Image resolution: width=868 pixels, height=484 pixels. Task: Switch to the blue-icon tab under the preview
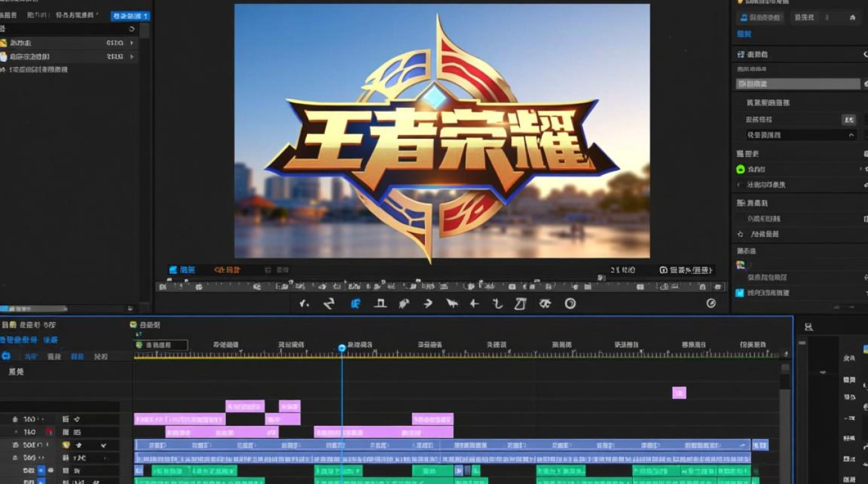182,270
